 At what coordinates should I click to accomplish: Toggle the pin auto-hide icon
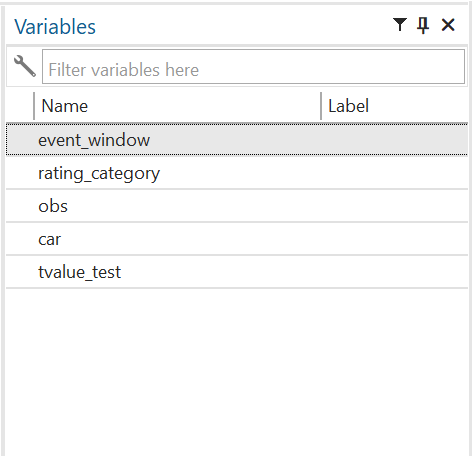click(x=423, y=25)
